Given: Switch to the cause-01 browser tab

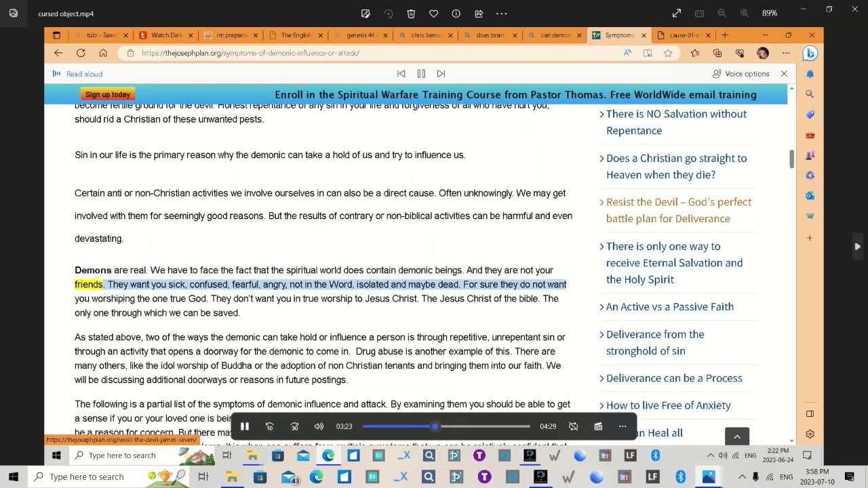Looking at the screenshot, I should click(x=682, y=35).
